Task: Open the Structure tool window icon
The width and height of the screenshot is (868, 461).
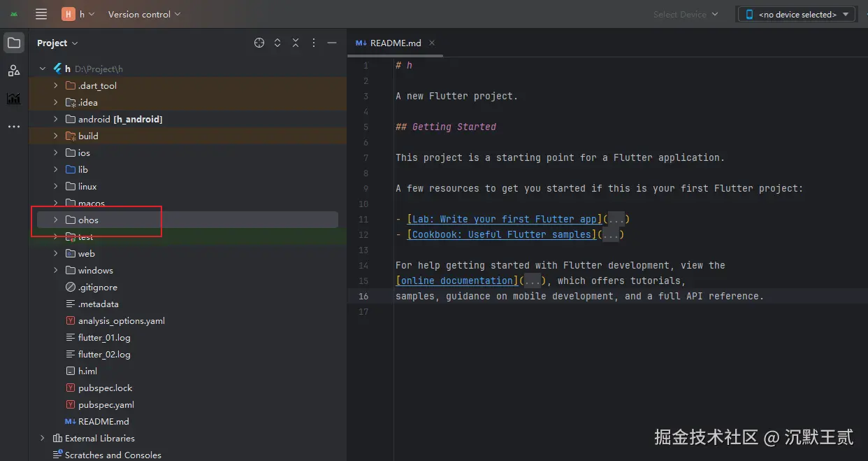Action: 14,71
